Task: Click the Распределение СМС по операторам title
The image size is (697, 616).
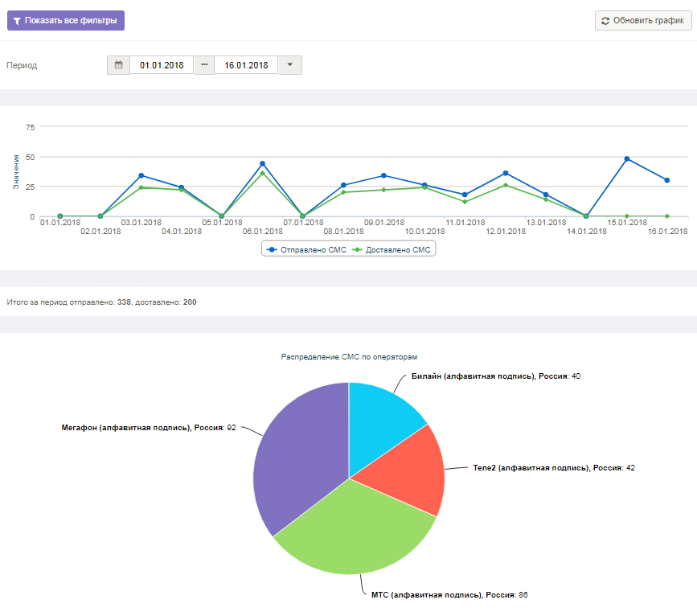Action: point(349,357)
